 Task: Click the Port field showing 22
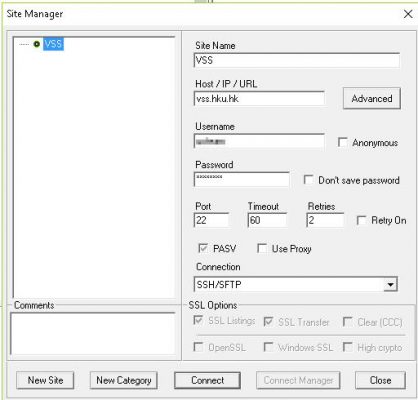coord(211,220)
